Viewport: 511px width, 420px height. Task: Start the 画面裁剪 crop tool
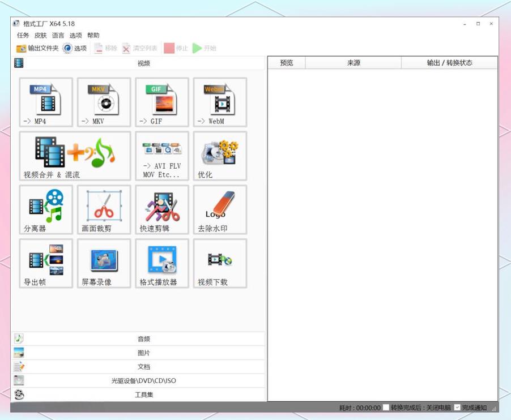(104, 209)
